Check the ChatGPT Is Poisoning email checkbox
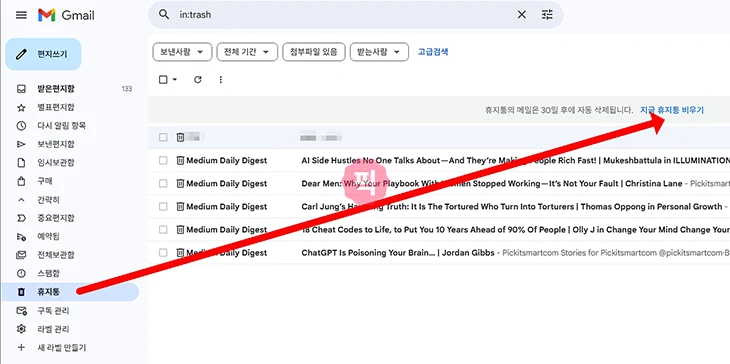 pyautogui.click(x=163, y=253)
